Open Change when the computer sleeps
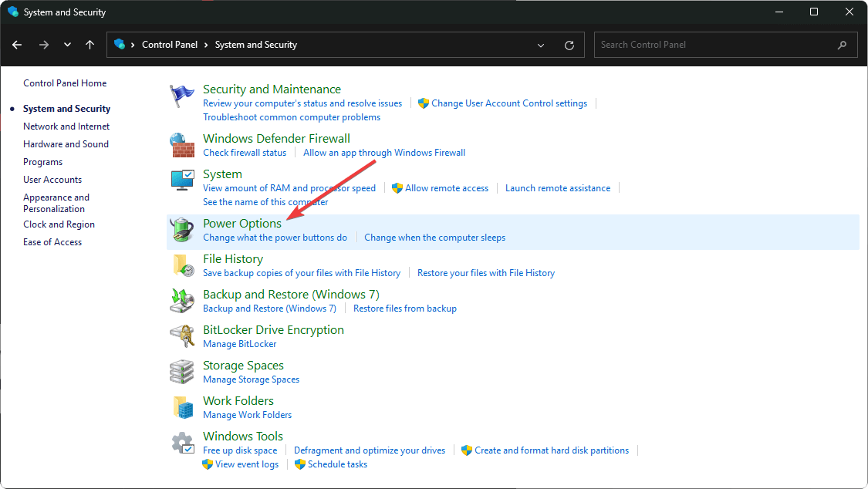 click(434, 238)
